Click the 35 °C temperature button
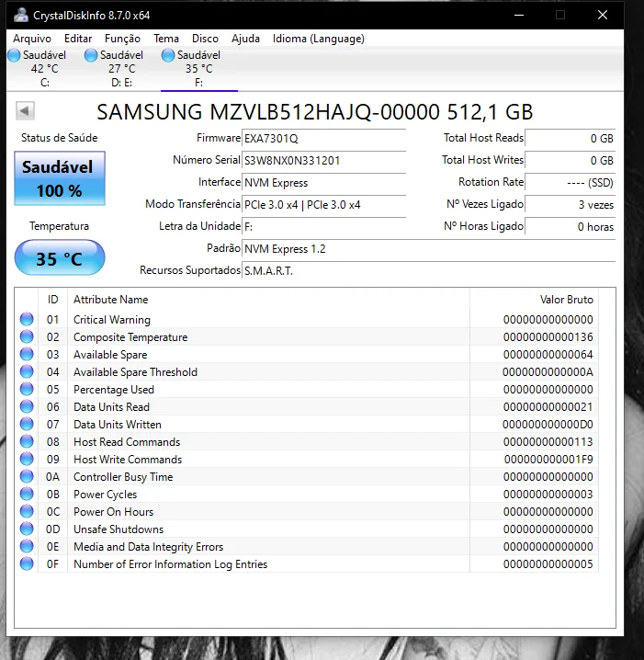The width and height of the screenshot is (644, 660). [60, 257]
